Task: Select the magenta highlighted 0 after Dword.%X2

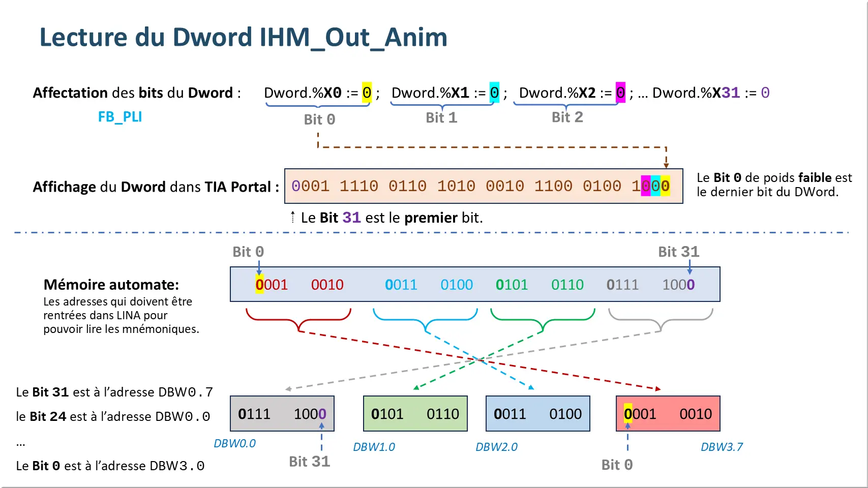Action: tap(620, 93)
